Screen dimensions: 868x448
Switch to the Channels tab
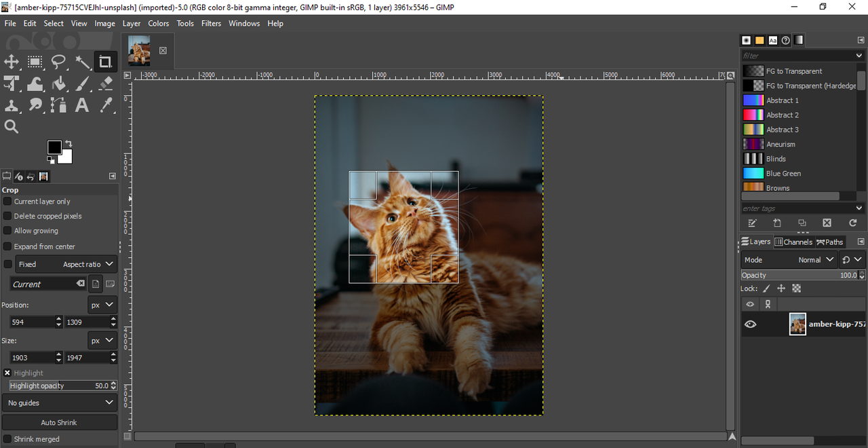(x=793, y=242)
